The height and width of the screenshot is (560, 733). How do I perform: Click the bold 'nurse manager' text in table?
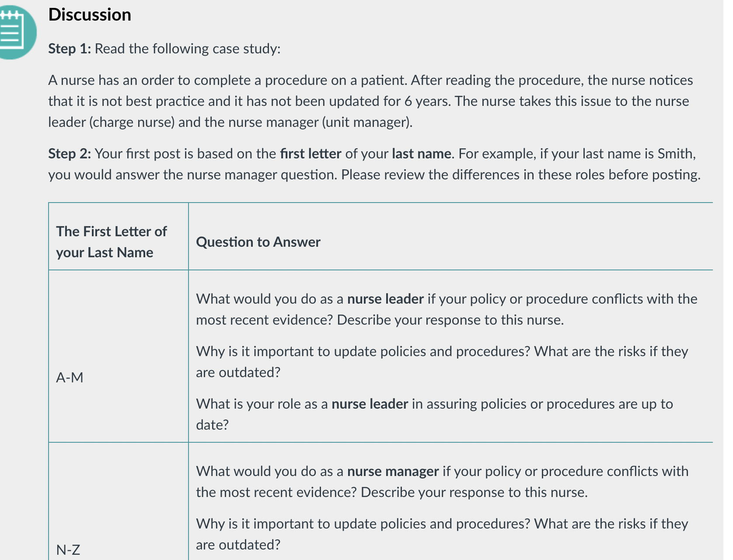(393, 471)
